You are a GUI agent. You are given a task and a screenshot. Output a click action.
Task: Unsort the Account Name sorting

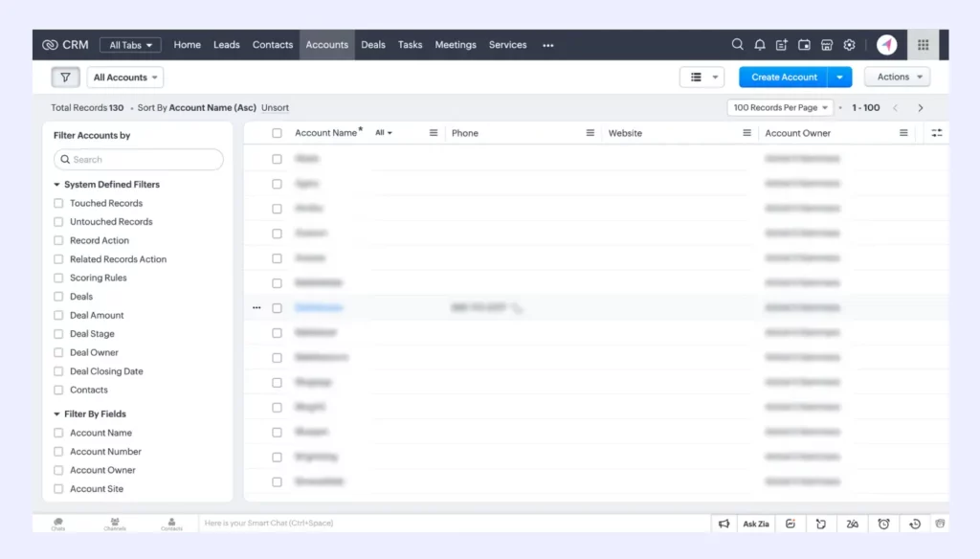pos(275,107)
